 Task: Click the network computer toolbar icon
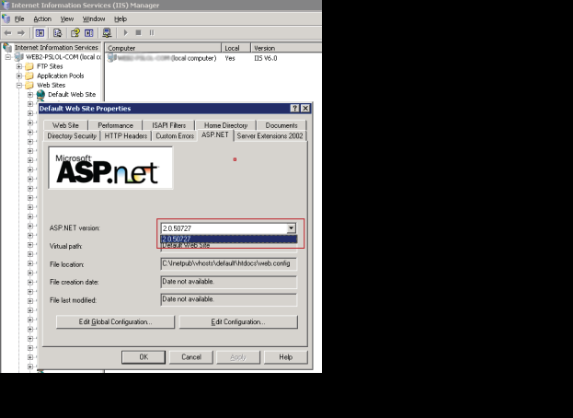pos(107,33)
